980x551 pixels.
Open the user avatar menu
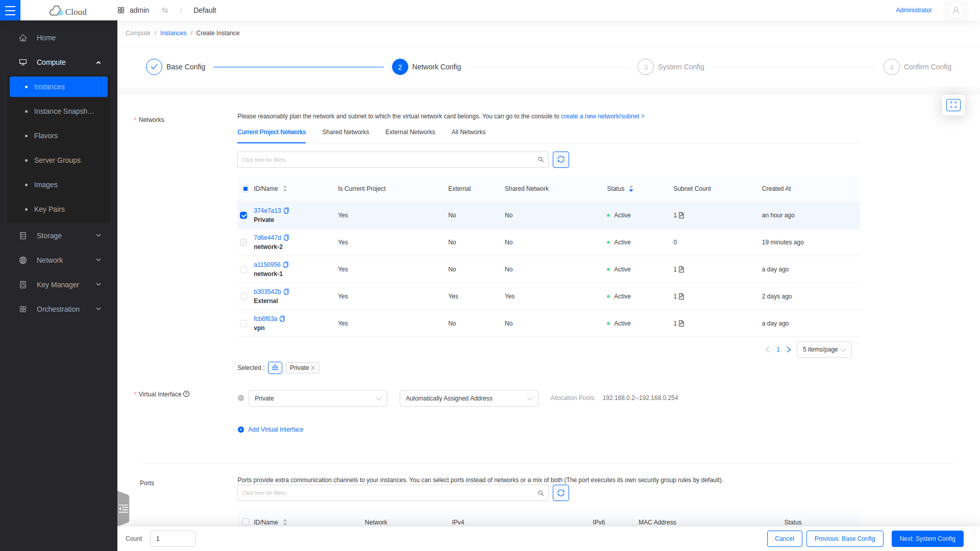click(x=955, y=10)
